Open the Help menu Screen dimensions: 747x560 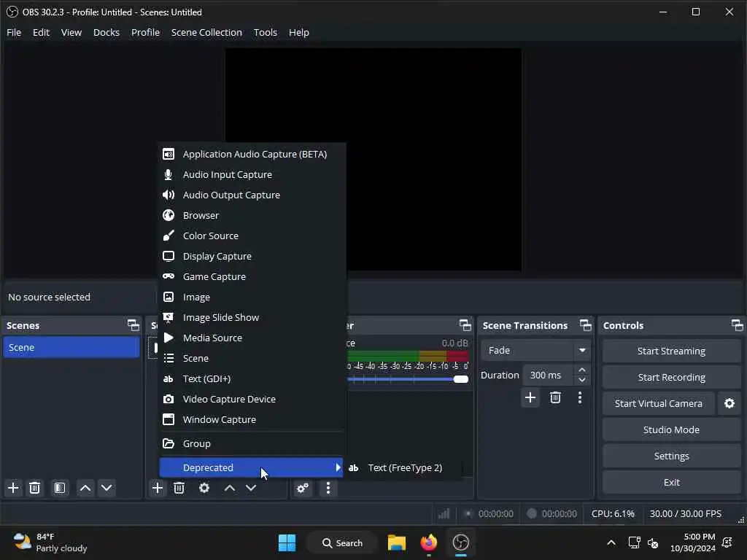coord(298,32)
